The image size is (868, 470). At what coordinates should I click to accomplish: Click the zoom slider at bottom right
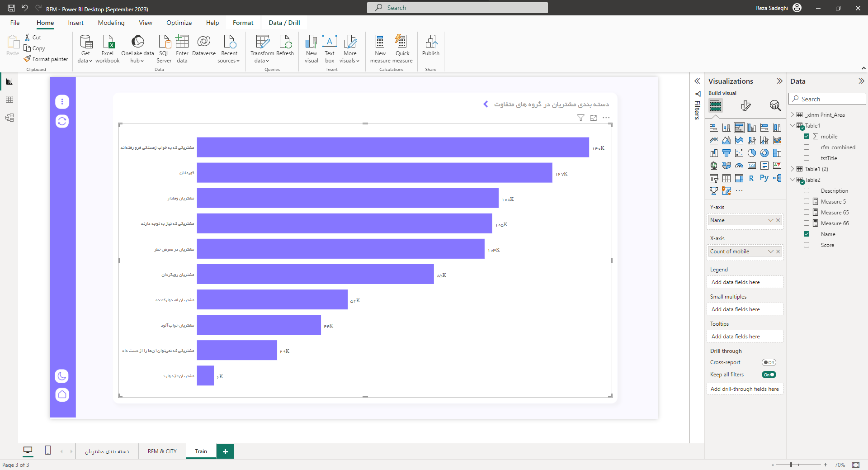(791, 465)
